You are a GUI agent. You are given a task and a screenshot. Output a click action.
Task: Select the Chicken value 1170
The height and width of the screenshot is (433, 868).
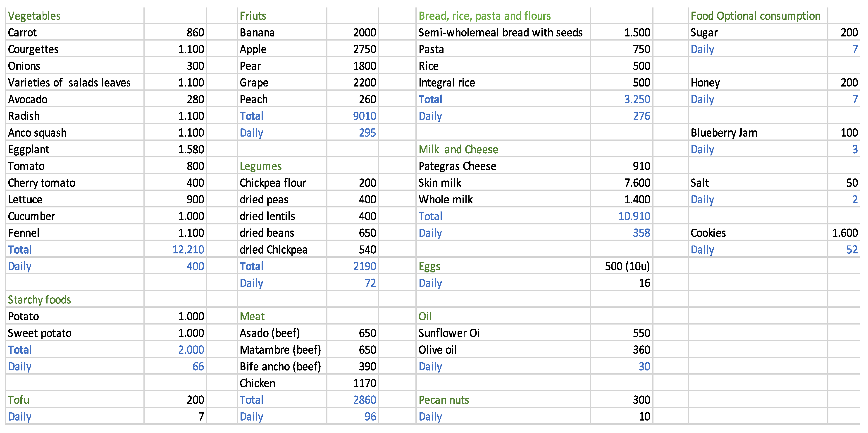pyautogui.click(x=364, y=383)
